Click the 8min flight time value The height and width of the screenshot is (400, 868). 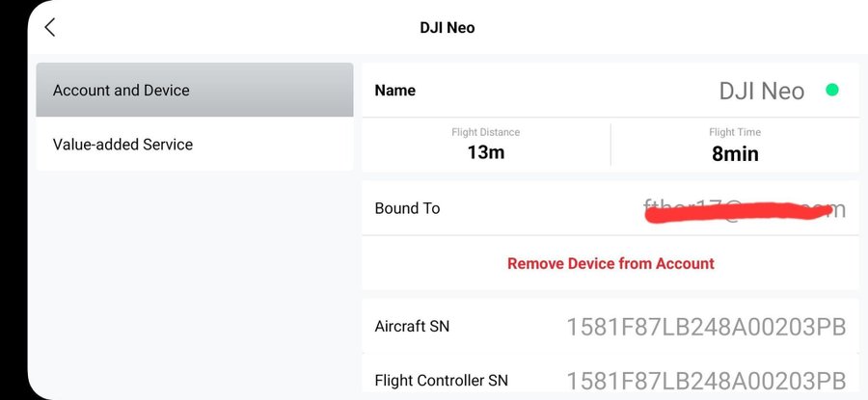[735, 153]
